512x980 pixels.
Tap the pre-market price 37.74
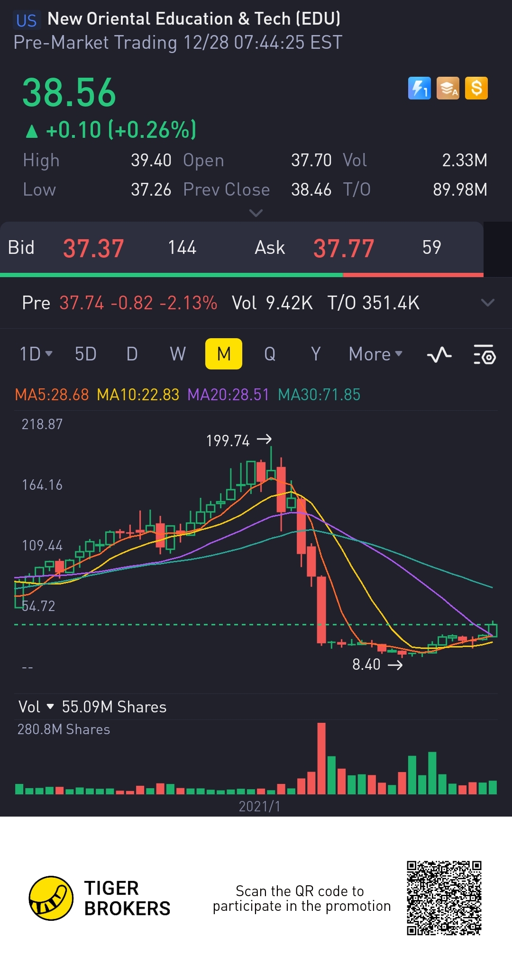coord(82,303)
